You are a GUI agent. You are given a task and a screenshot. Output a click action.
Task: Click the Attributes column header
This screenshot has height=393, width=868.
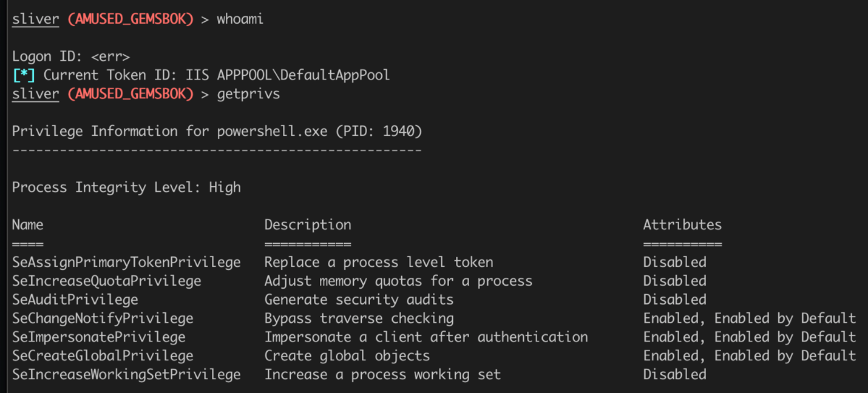coord(682,224)
